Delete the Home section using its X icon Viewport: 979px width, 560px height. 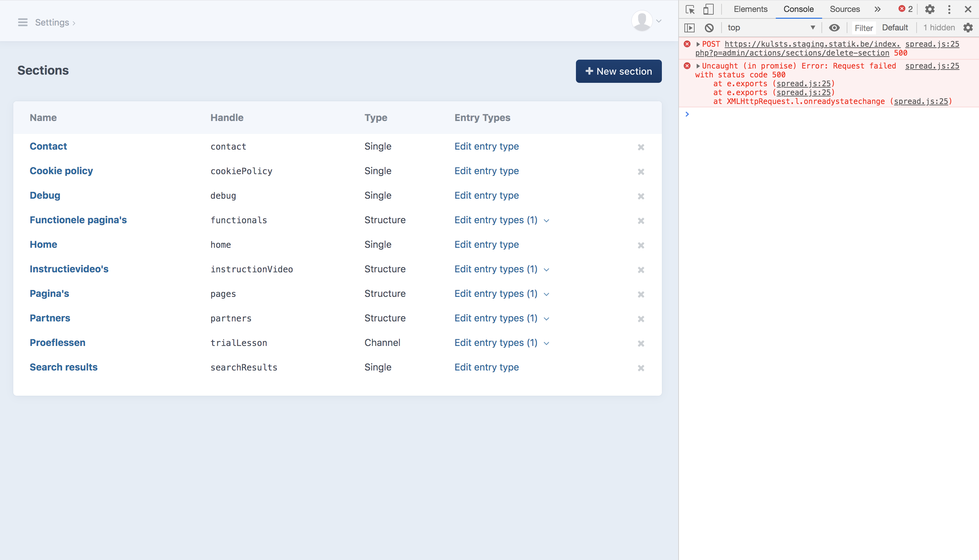click(x=641, y=245)
